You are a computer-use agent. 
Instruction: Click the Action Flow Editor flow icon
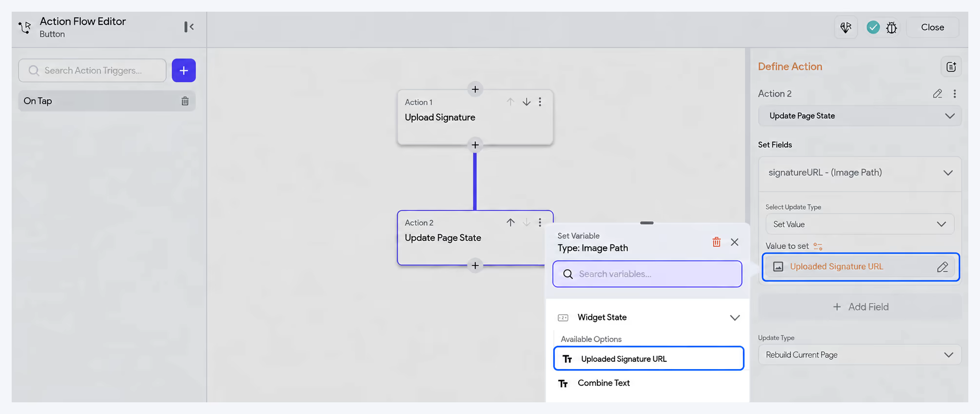point(25,27)
